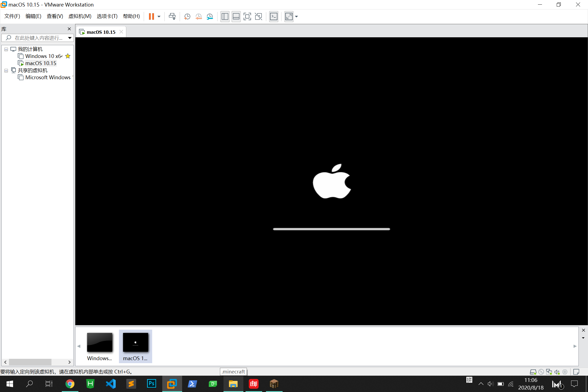Open the Windows Start menu

[10, 384]
